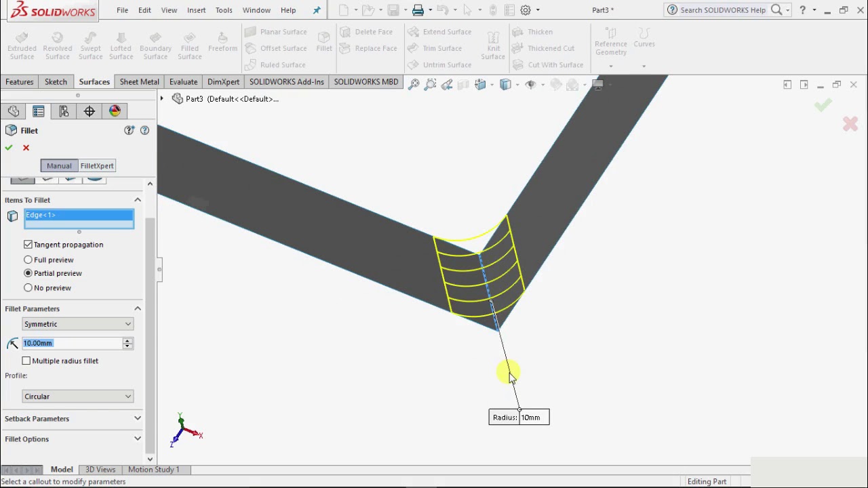
Task: Cancel the fillet with red X
Action: pos(26,148)
